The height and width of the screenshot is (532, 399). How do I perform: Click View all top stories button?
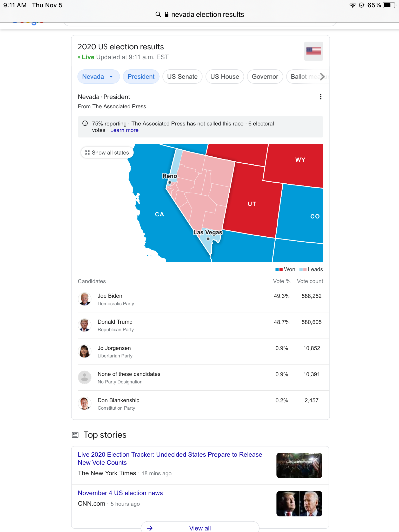coord(200,528)
